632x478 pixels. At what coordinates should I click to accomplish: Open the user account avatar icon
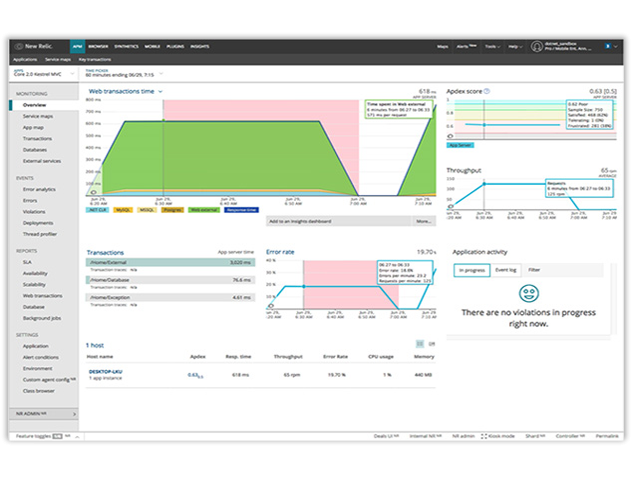[x=536, y=46]
